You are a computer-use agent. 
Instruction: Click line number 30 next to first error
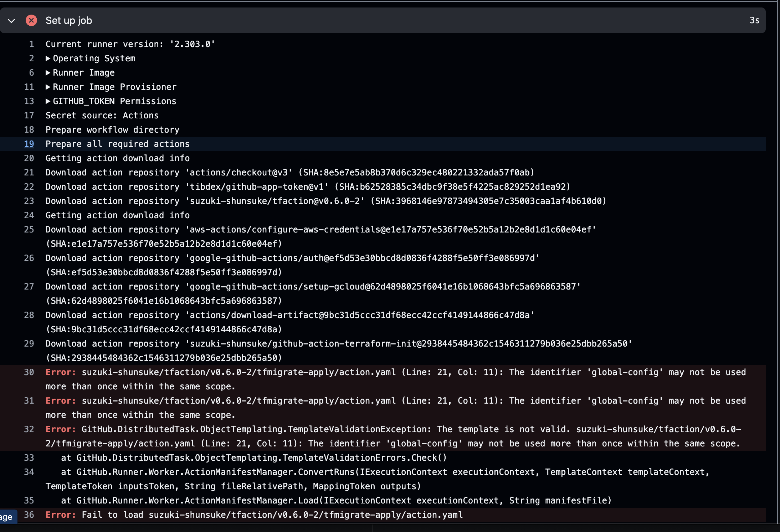point(29,372)
